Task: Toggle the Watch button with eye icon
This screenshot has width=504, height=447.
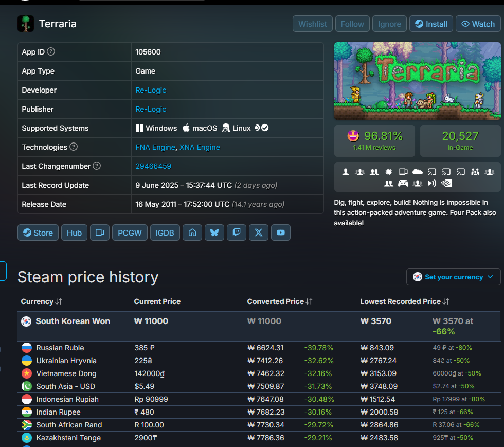Action: click(x=478, y=24)
